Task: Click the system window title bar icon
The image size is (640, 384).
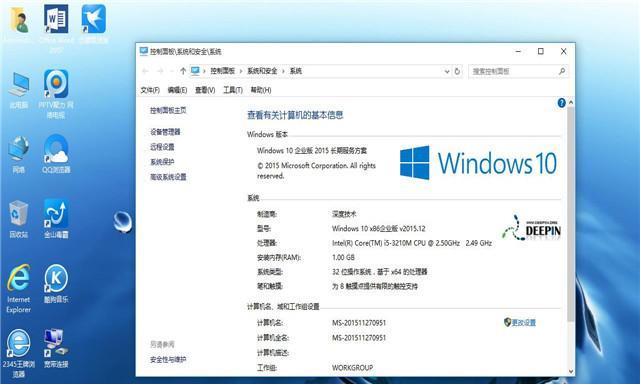Action: pyautogui.click(x=144, y=51)
